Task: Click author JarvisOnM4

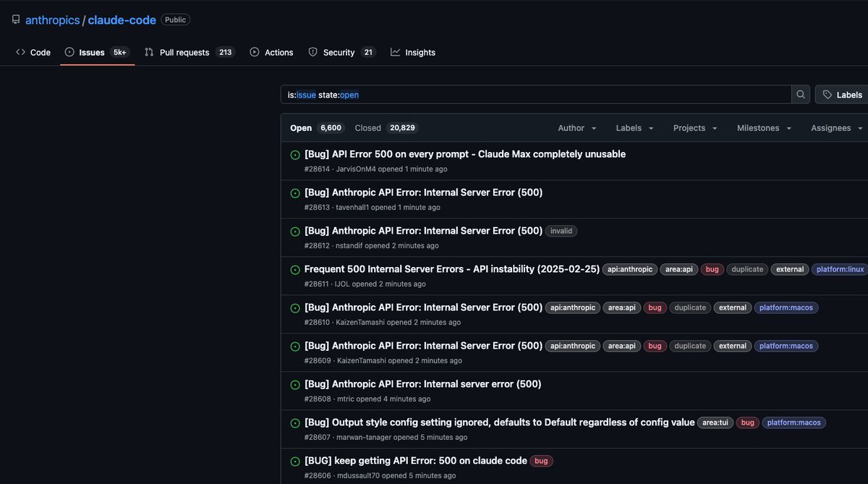Action: [356, 169]
